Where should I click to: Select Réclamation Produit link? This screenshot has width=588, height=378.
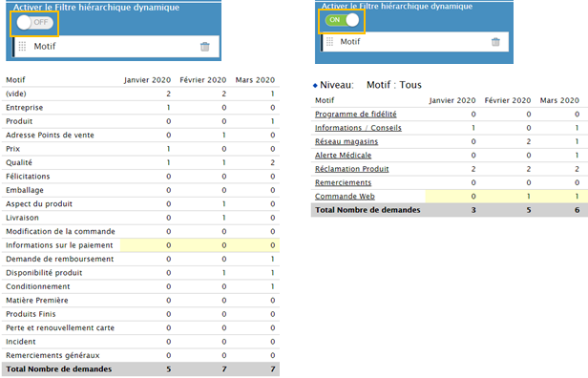coord(351,169)
